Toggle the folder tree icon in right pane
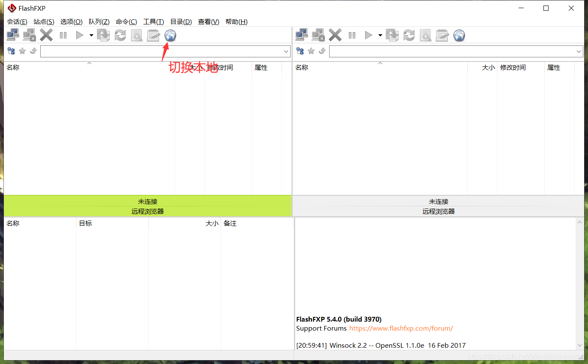 point(300,51)
